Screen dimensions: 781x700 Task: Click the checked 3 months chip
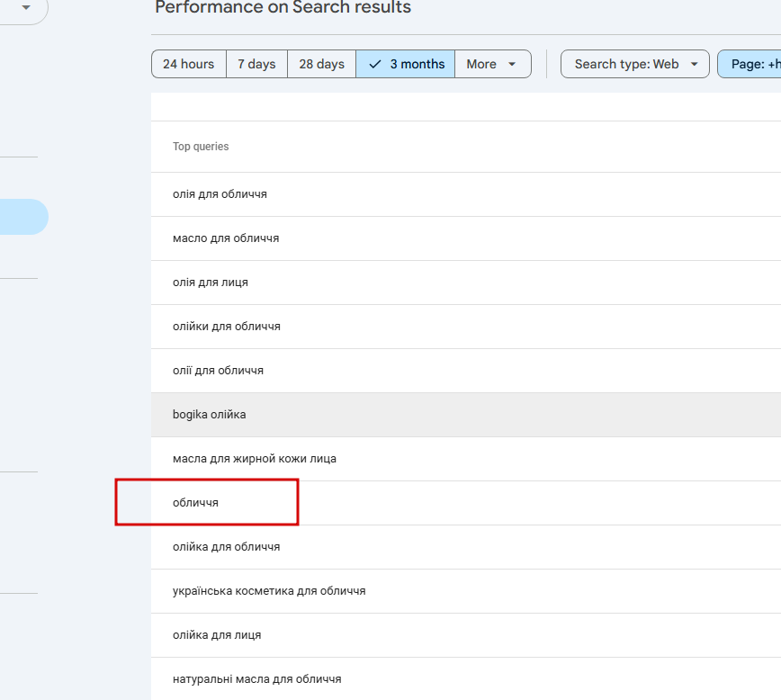pyautogui.click(x=406, y=64)
